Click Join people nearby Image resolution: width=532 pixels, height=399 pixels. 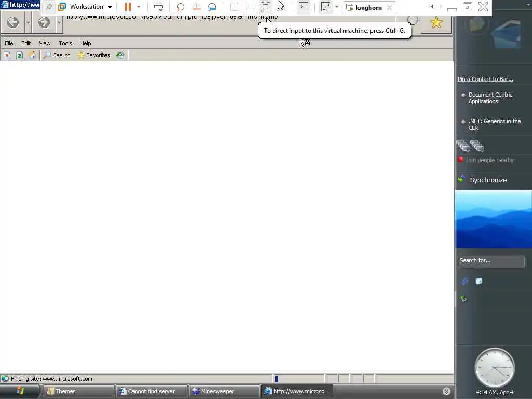(489, 160)
